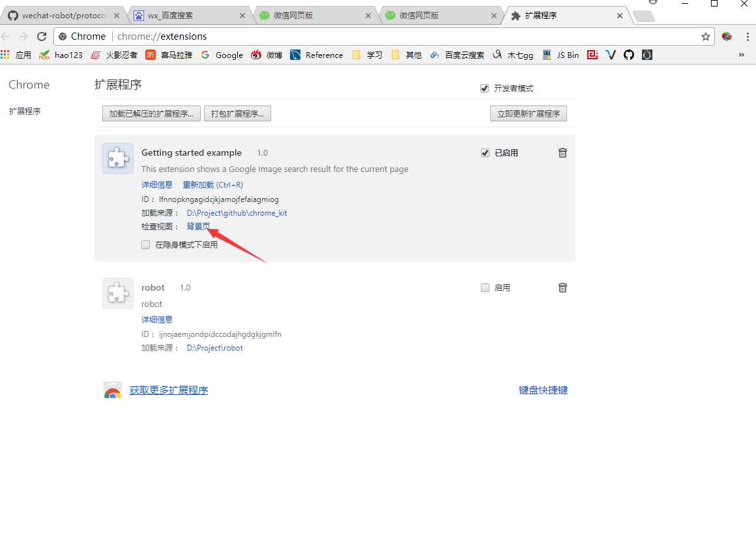The image size is (756, 533).
Task: Switch to the wx_百度搜索 tab
Action: tap(189, 16)
